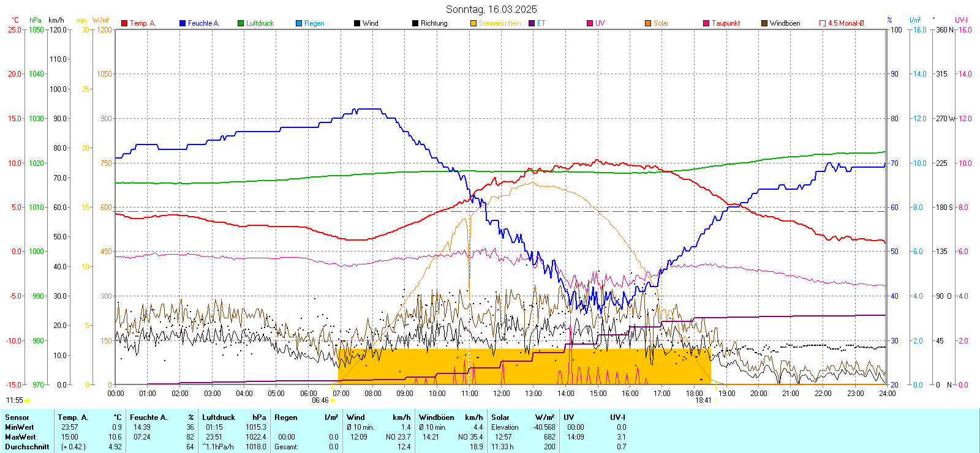Click the light-blue Regen legend square
The height and width of the screenshot is (453, 980).
(299, 23)
